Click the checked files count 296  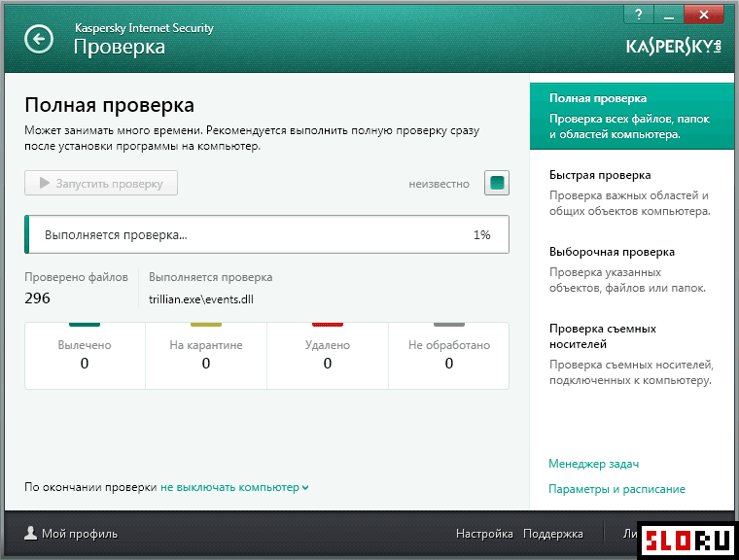(37, 297)
